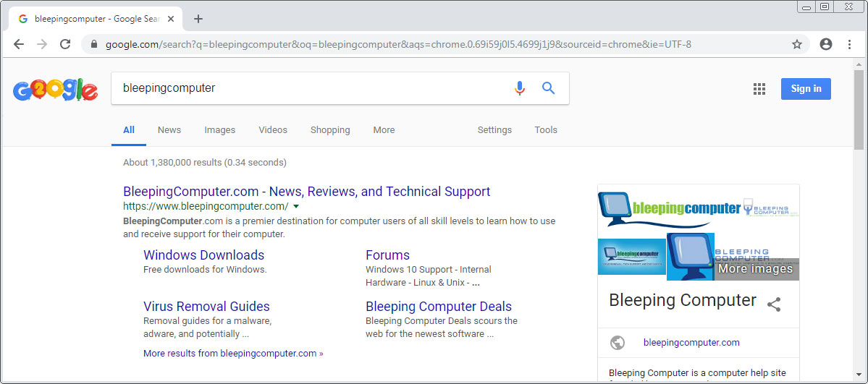This screenshot has height=384, width=868.
Task: Click the Bleeping Computer panel heading
Action: pos(683,300)
